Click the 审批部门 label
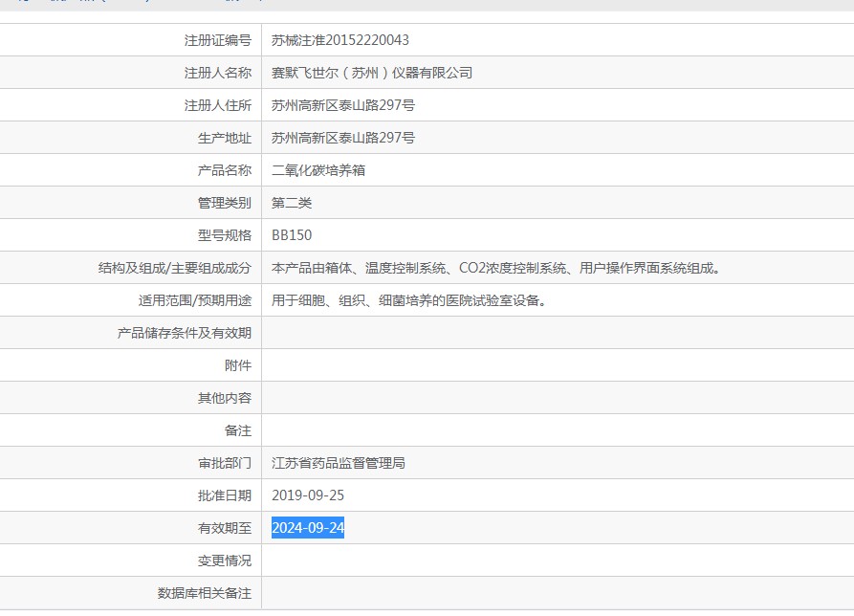 [225, 463]
